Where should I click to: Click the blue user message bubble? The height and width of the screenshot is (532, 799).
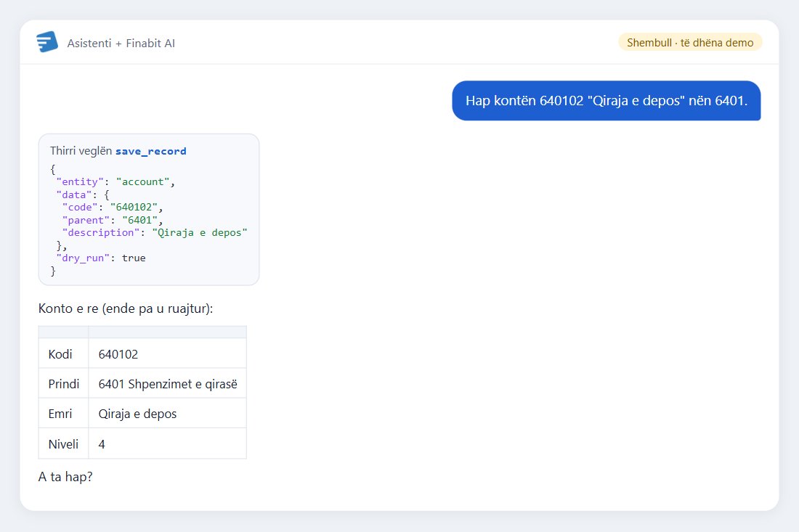coord(607,101)
